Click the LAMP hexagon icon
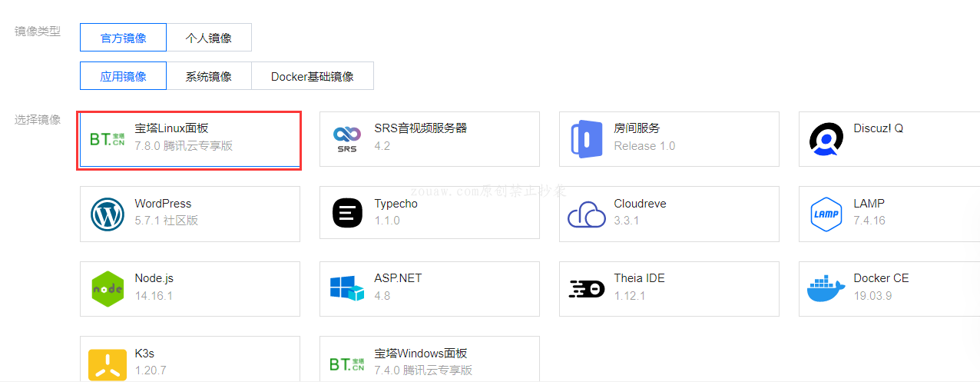Viewport: 980px width, 382px height. click(x=826, y=214)
